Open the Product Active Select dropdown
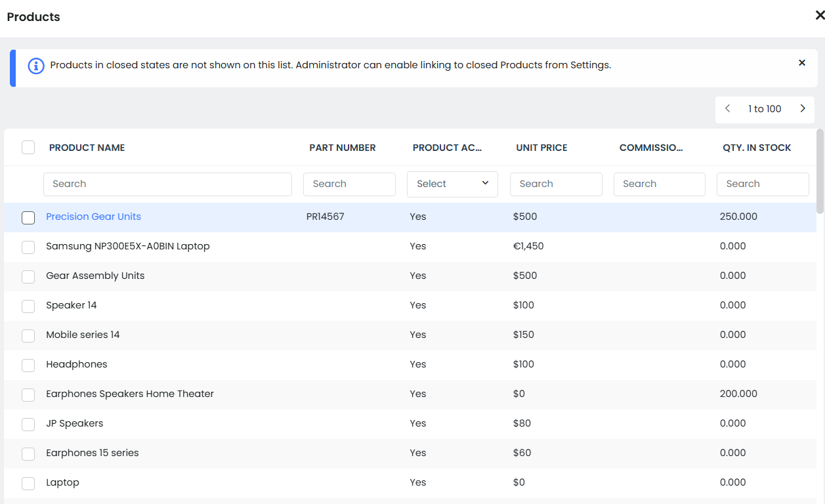Image resolution: width=825 pixels, height=504 pixels. point(452,184)
